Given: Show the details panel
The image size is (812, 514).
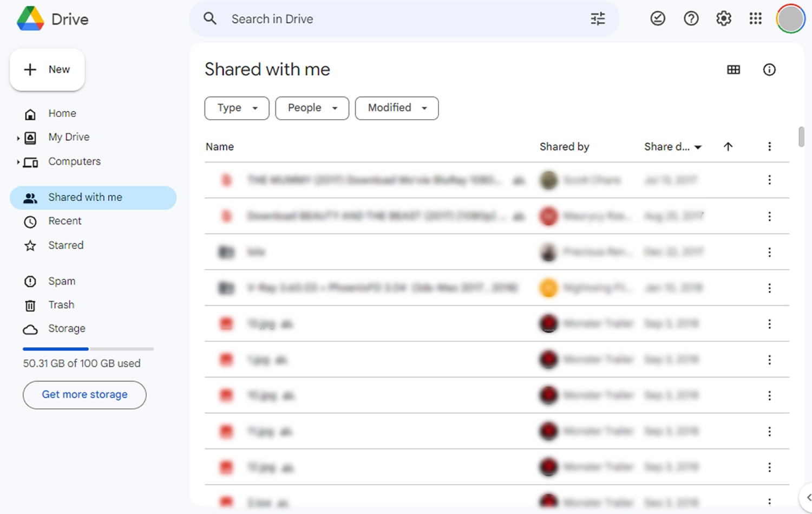Looking at the screenshot, I should 769,69.
